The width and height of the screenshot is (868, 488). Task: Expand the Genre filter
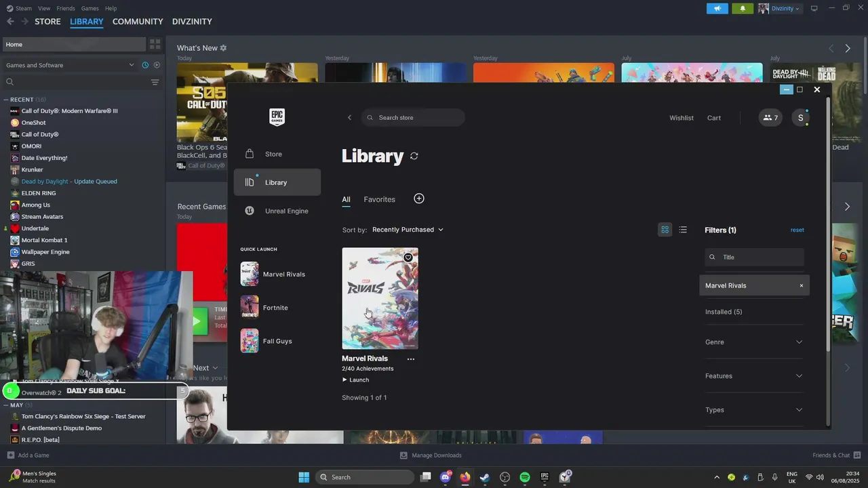[754, 342]
